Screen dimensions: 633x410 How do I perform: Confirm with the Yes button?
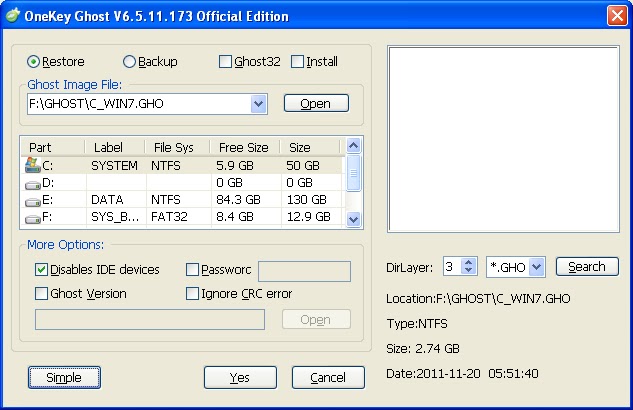(240, 378)
